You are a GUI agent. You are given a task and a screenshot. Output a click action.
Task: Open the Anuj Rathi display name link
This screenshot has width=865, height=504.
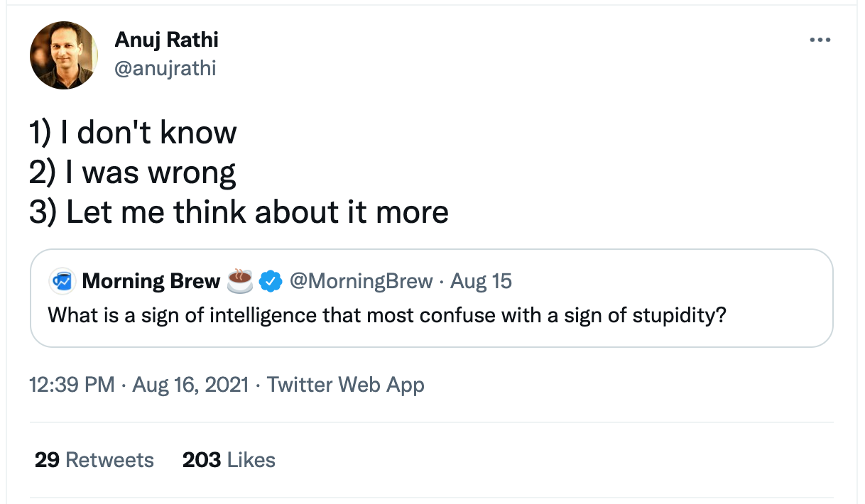click(166, 40)
